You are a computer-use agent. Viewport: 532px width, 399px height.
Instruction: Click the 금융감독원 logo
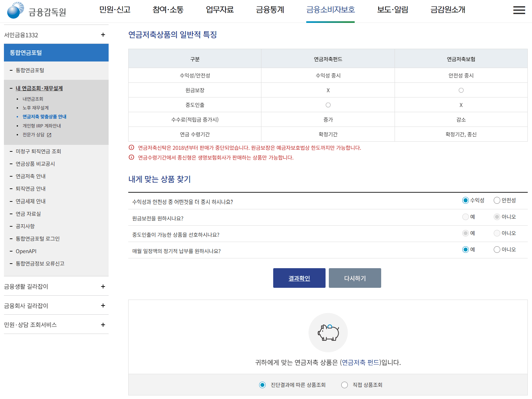point(37,11)
